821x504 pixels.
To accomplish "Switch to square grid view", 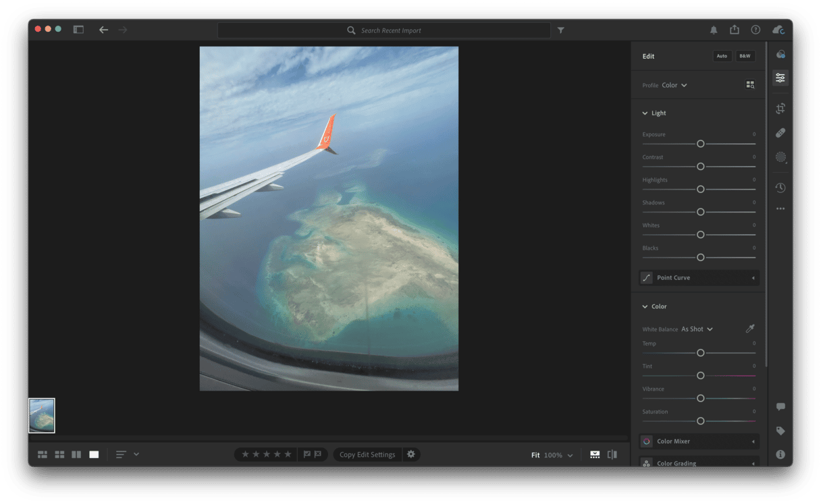I will coord(59,455).
